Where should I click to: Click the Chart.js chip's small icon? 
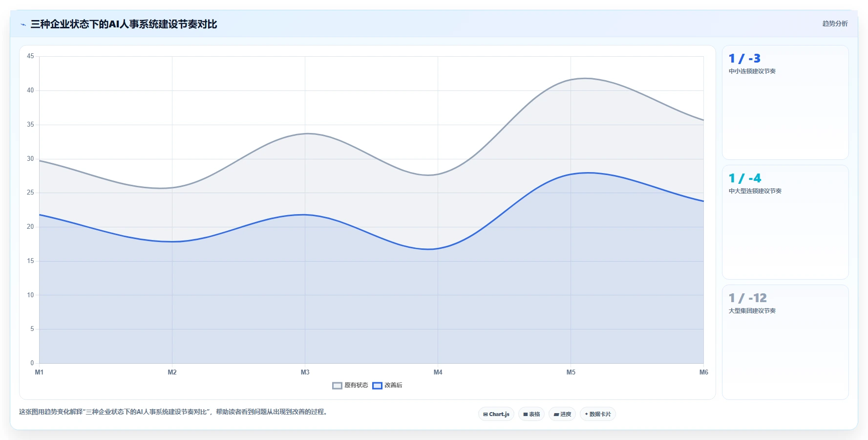pos(486,414)
